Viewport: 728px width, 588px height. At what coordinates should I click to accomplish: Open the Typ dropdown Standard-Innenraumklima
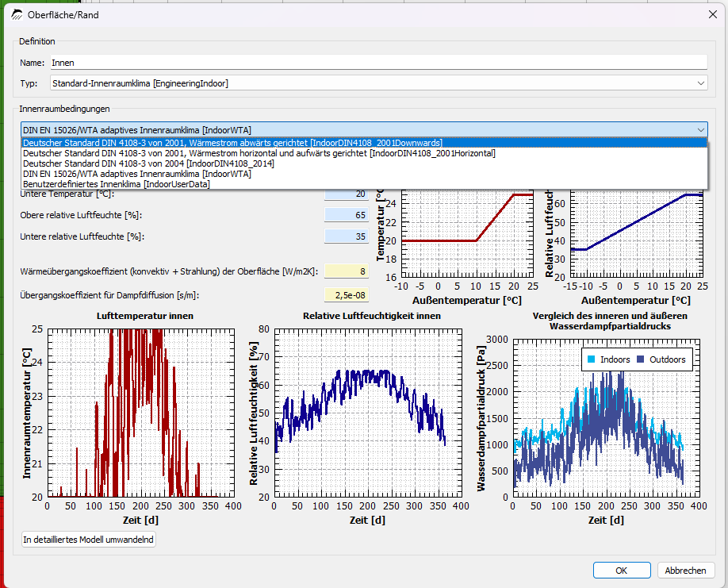coord(378,83)
